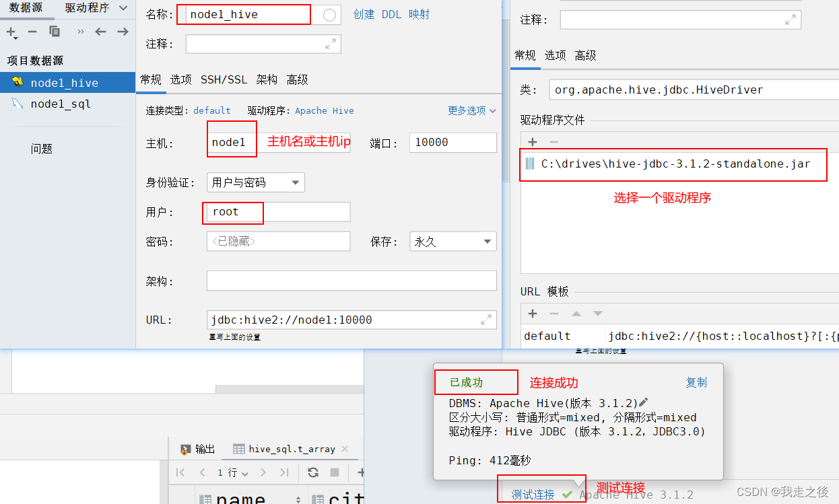Expand the 注释 comment field in data source panel

coord(331,44)
